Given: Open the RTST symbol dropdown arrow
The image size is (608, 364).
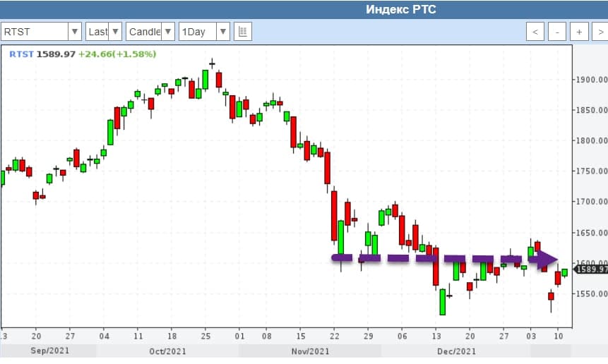Looking at the screenshot, I should [75, 32].
